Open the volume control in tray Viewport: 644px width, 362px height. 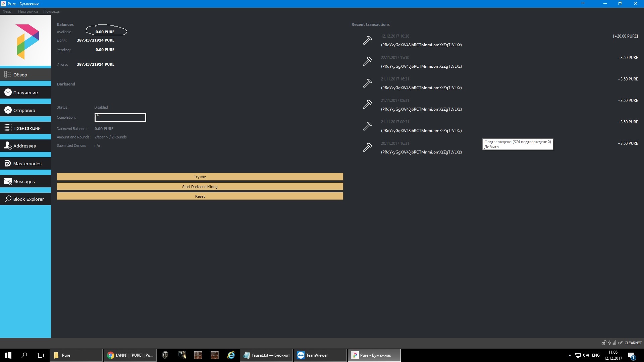point(586,355)
